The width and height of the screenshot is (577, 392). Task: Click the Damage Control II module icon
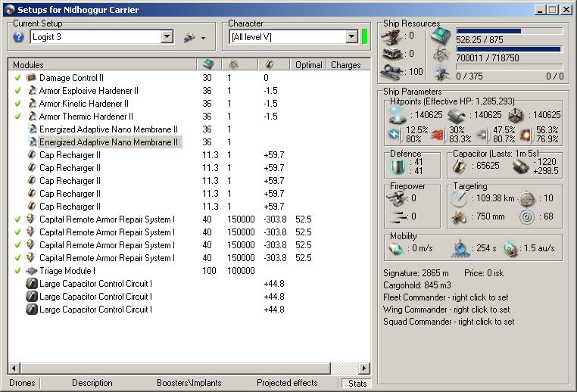click(x=31, y=78)
